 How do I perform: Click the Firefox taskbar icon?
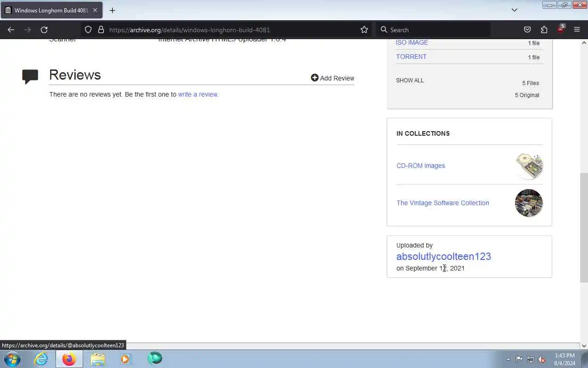pos(69,359)
